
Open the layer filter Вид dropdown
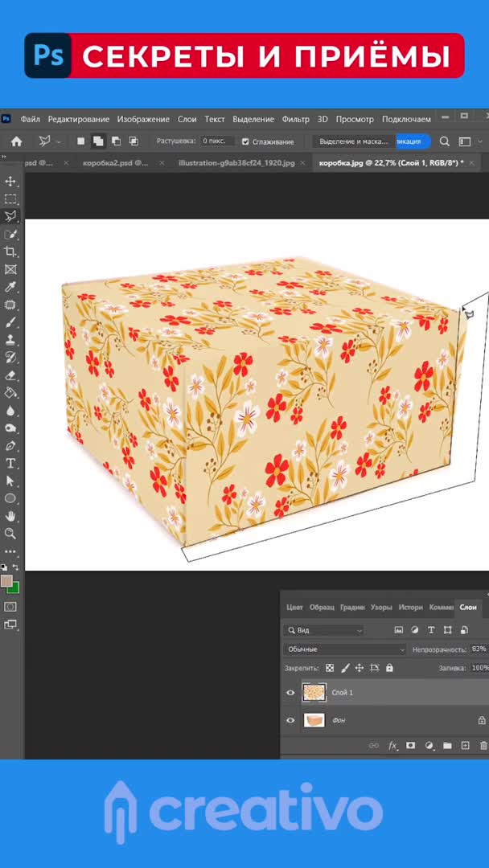[324, 631]
